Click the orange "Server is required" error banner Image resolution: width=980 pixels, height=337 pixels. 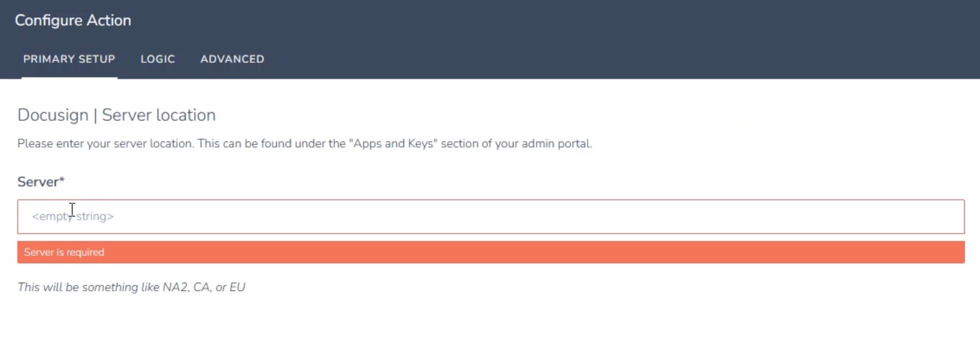(x=490, y=252)
